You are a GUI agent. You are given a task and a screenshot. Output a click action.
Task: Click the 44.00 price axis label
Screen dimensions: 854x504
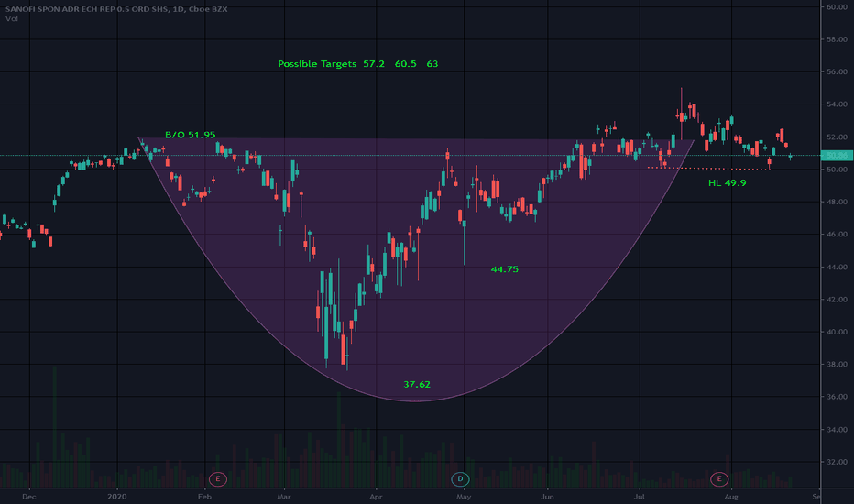click(837, 267)
